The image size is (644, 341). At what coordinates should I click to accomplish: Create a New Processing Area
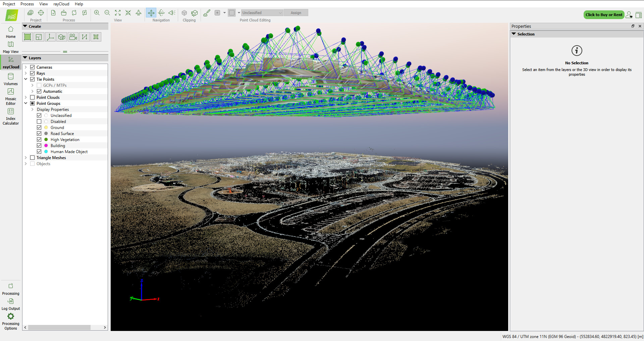point(28,37)
